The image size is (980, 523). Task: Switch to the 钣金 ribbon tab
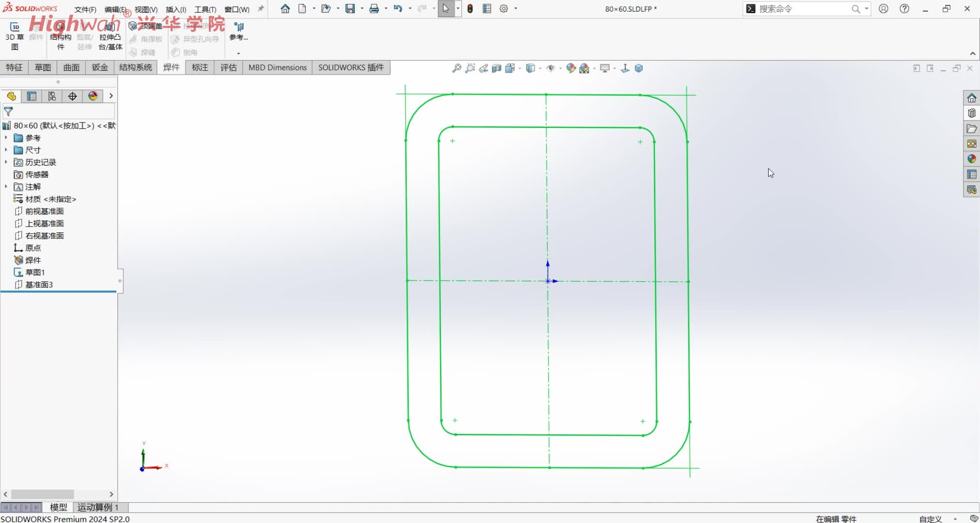point(100,67)
